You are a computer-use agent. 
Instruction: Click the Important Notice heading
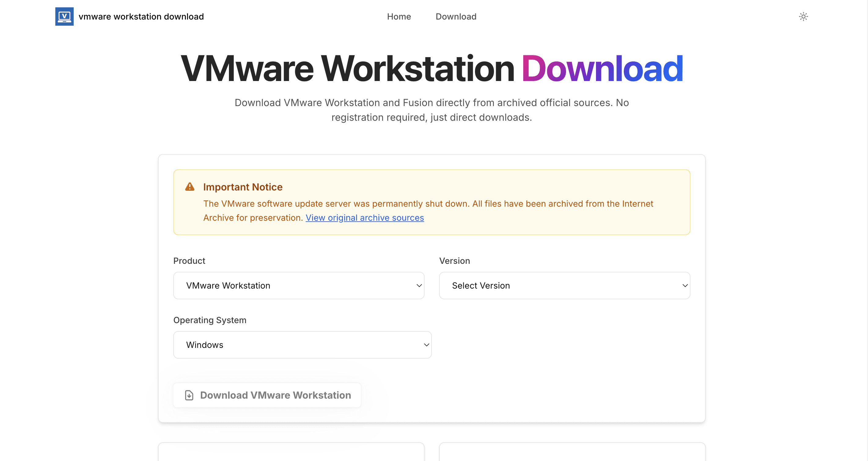243,187
